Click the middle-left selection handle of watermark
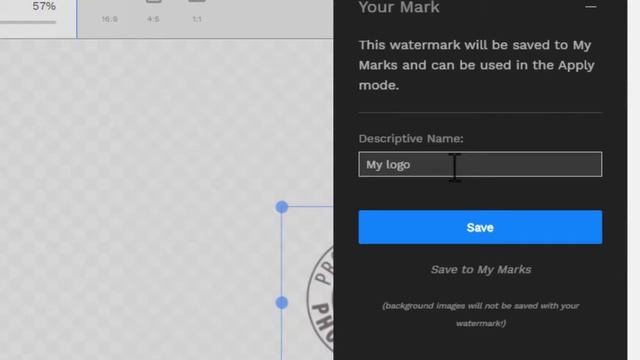640x360 pixels. [282, 303]
